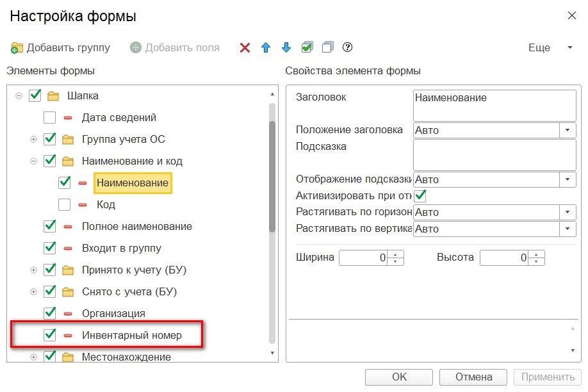This screenshot has width=588, height=392.
Task: Uncheck the Инвентарный номер checkbox
Action: tap(49, 335)
